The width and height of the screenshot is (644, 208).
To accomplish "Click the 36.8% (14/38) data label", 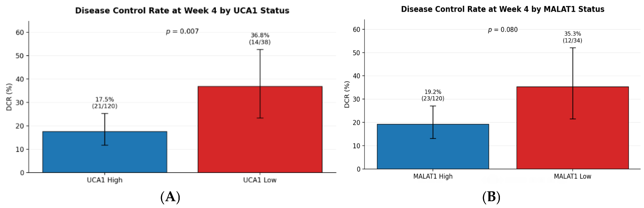I will click(x=260, y=39).
